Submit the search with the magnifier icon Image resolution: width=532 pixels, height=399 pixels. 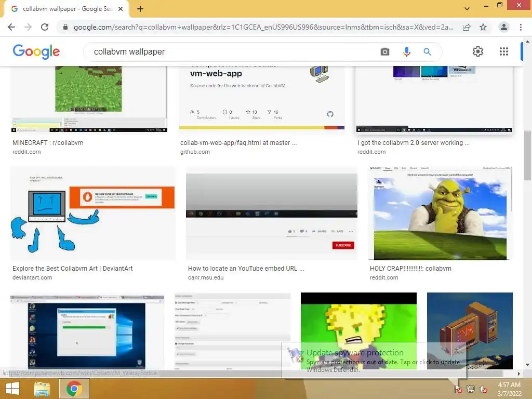(x=427, y=51)
